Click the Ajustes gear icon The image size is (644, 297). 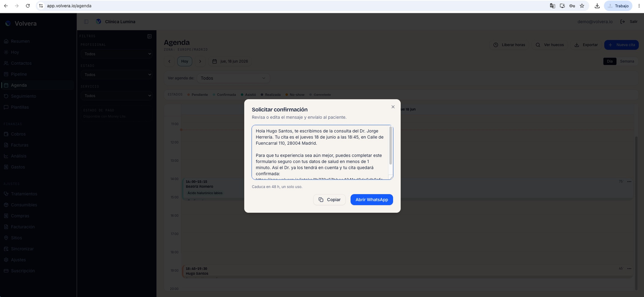point(6,260)
